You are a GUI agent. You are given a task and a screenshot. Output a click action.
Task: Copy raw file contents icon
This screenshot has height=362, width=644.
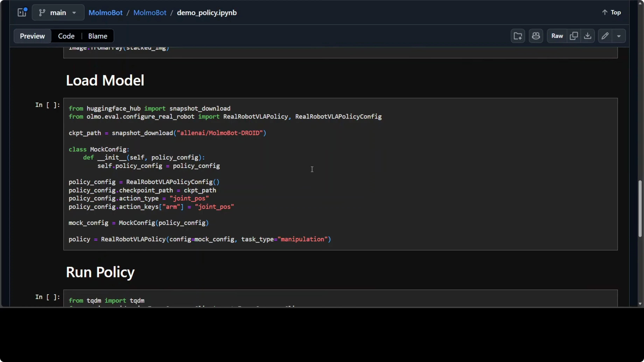[573, 36]
